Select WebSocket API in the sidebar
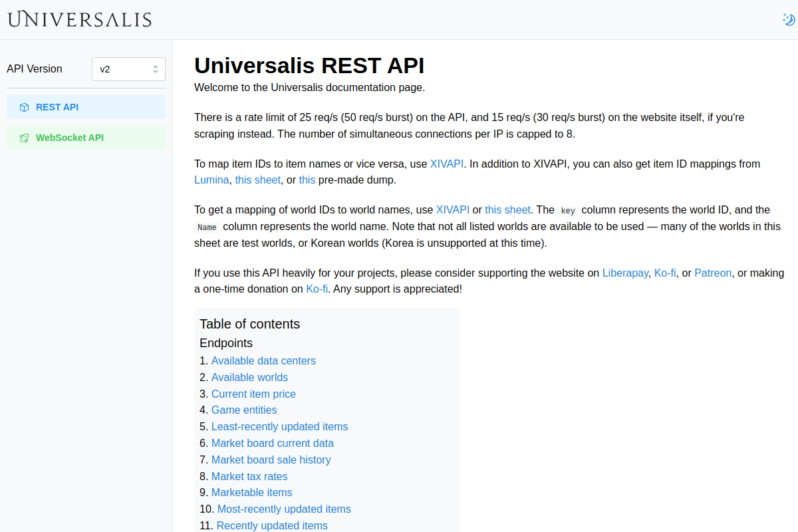 86,138
